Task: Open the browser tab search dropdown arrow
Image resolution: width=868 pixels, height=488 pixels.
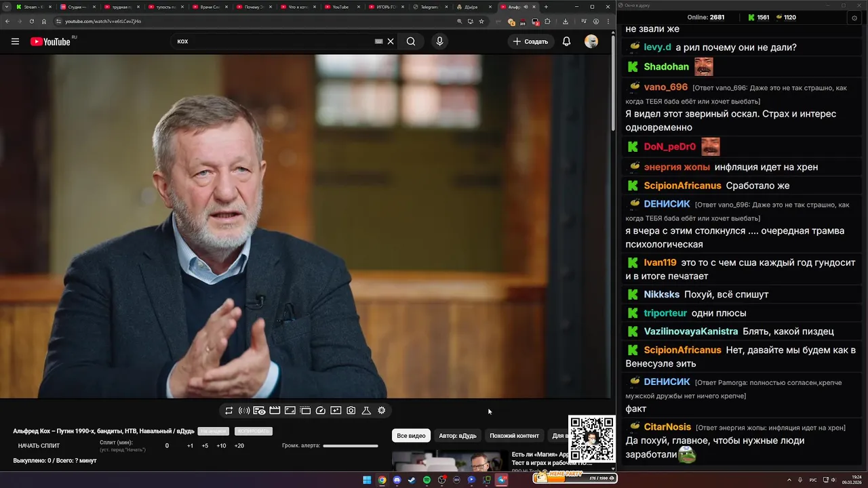Action: point(6,7)
